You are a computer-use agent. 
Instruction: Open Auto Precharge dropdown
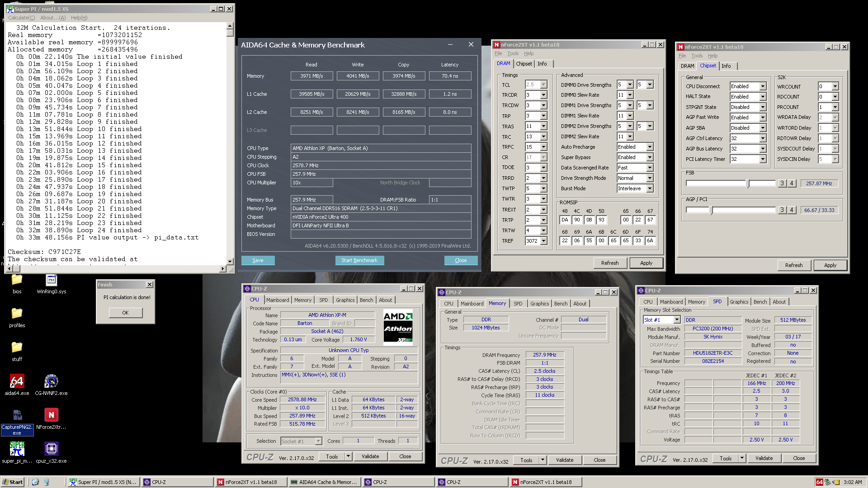650,147
